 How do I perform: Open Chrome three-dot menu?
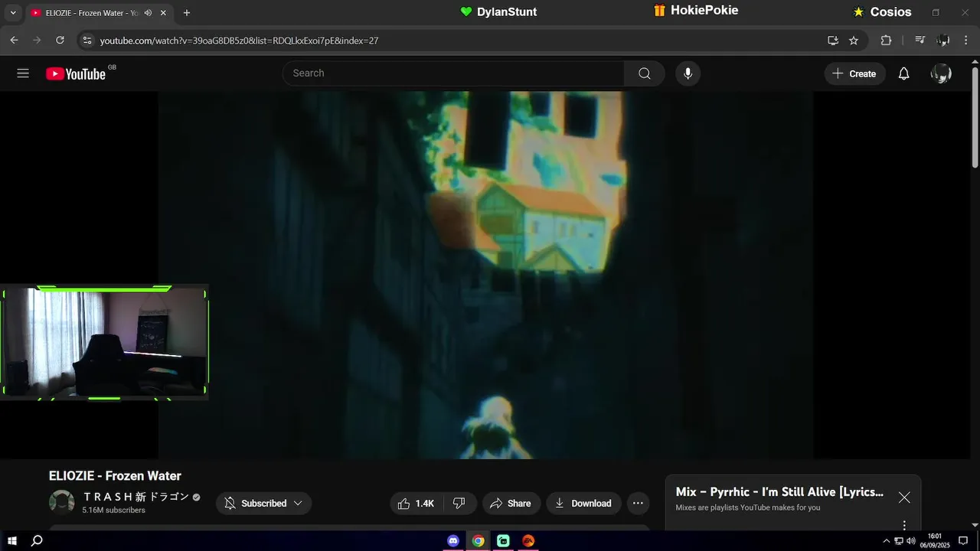[x=966, y=41]
